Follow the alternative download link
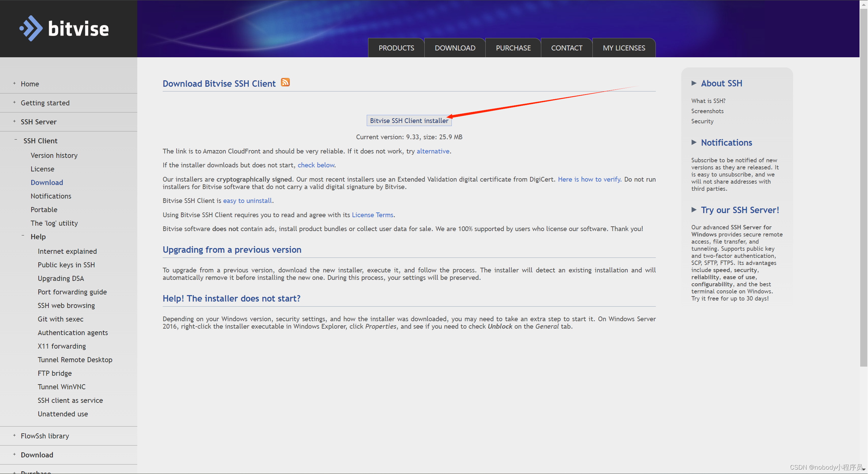The width and height of the screenshot is (868, 474). pos(432,151)
